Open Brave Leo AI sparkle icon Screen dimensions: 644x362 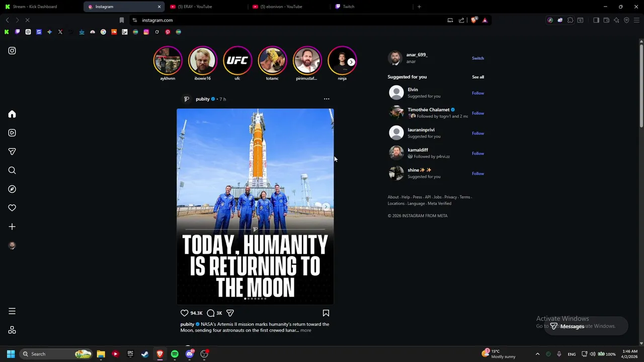pyautogui.click(x=616, y=20)
